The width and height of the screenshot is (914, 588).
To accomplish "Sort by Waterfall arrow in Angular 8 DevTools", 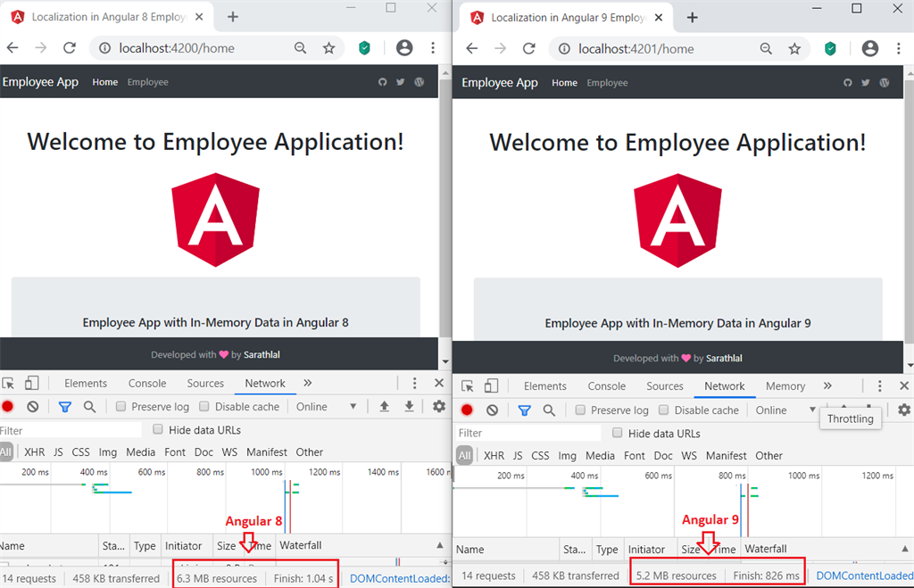I will pyautogui.click(x=439, y=545).
